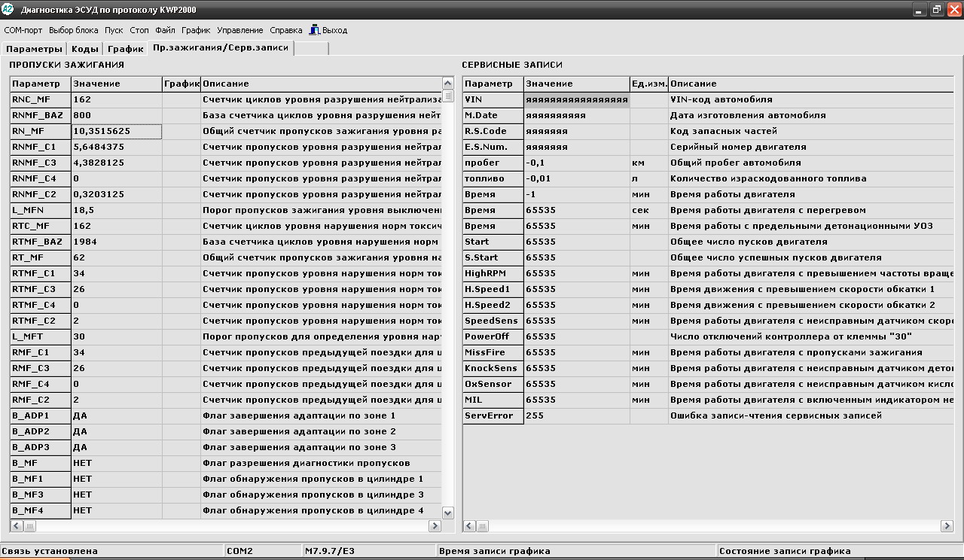Click the misfire table scroll-up arrow
Viewport: 964px width, 560px height.
pyautogui.click(x=448, y=83)
